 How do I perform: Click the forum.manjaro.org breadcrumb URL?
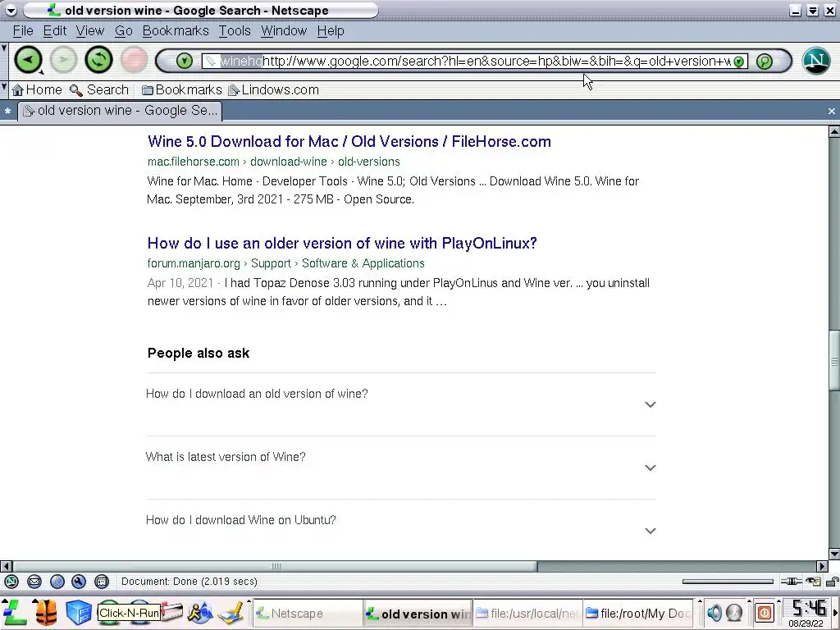point(286,263)
